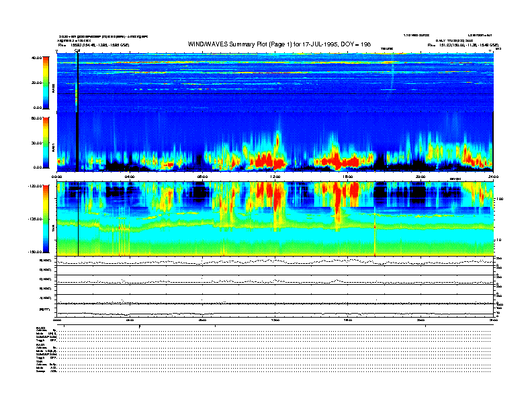
Task: Click the RAD1 color scale bar
Action: click(x=46, y=142)
